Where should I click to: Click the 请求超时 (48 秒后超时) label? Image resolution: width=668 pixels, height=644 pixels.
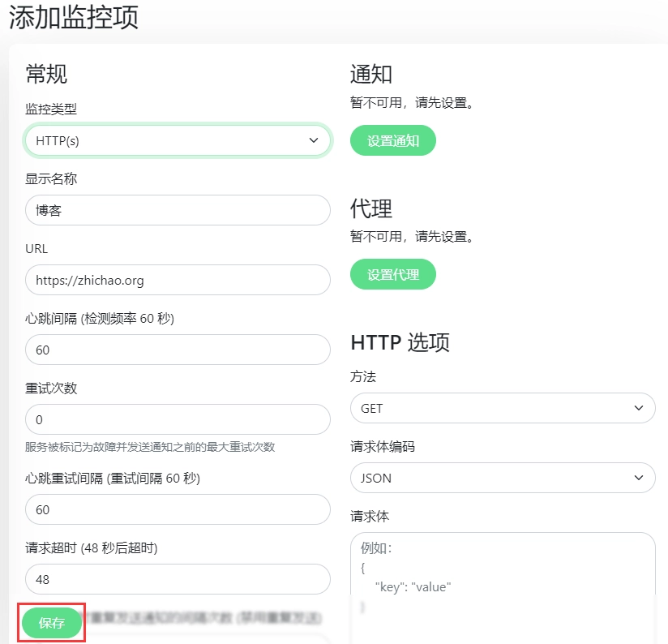point(91,547)
